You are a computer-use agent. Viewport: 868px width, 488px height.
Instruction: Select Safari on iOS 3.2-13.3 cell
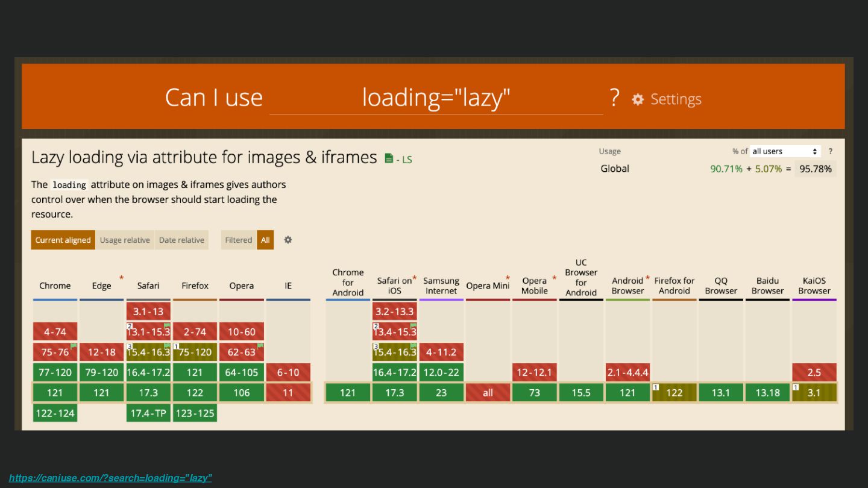click(395, 311)
